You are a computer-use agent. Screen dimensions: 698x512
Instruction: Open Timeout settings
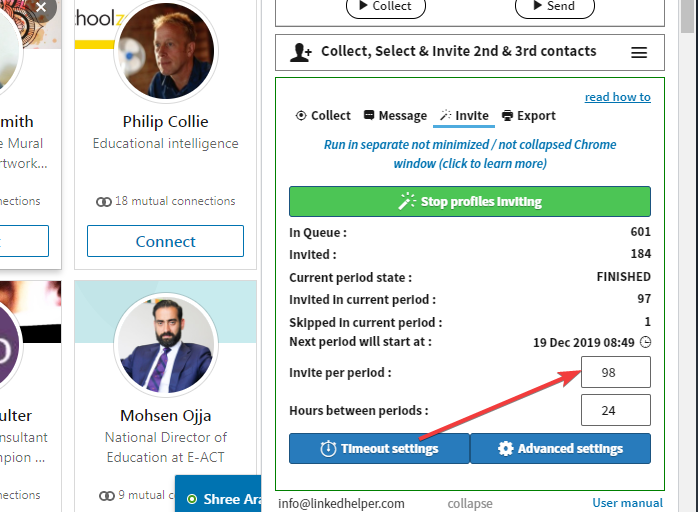point(379,449)
